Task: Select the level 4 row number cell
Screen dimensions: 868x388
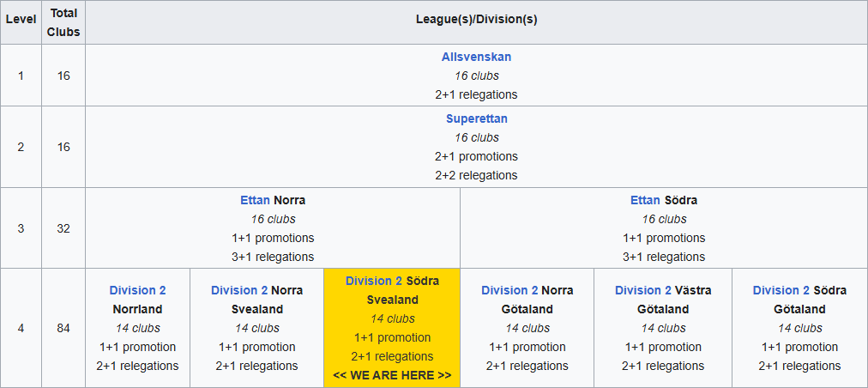Action: pyautogui.click(x=21, y=328)
